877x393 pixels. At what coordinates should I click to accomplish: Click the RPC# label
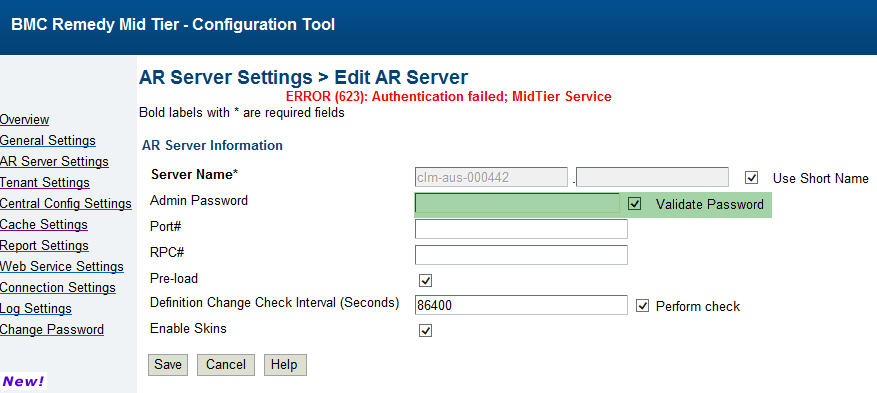click(x=167, y=252)
